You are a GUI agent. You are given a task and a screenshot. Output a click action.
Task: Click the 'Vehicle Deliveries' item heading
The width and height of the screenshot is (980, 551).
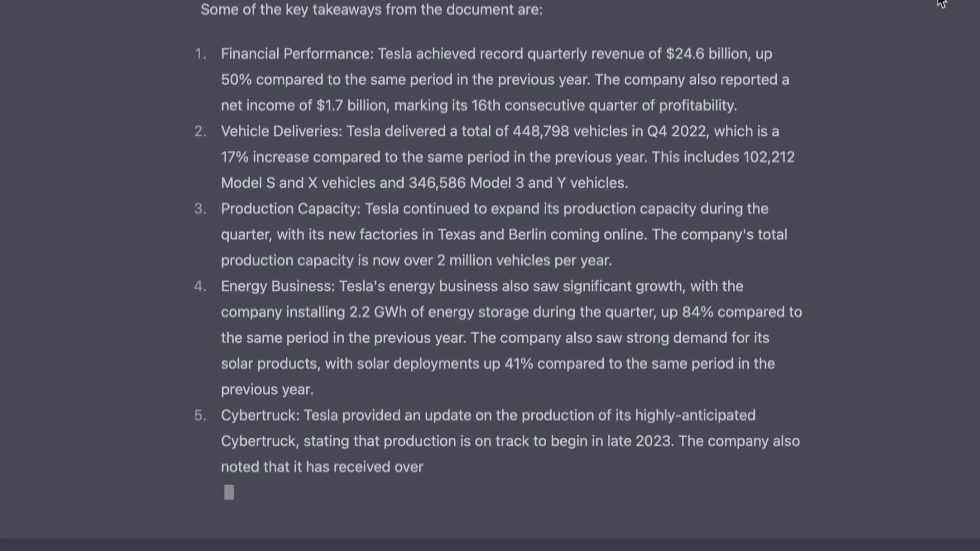[x=281, y=132]
